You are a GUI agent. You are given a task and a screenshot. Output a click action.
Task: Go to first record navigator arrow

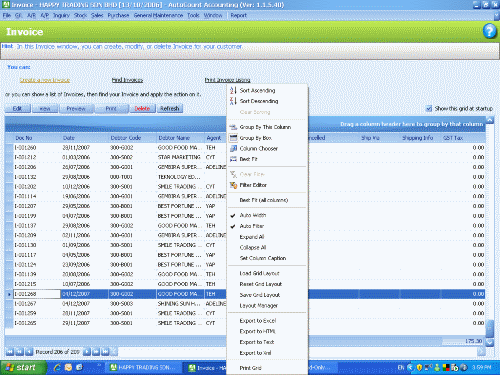(10, 352)
